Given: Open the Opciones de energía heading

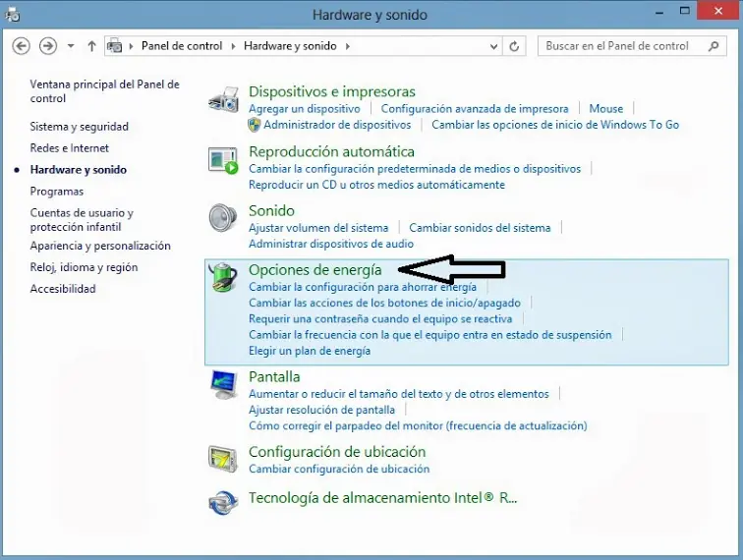Looking at the screenshot, I should (x=315, y=270).
